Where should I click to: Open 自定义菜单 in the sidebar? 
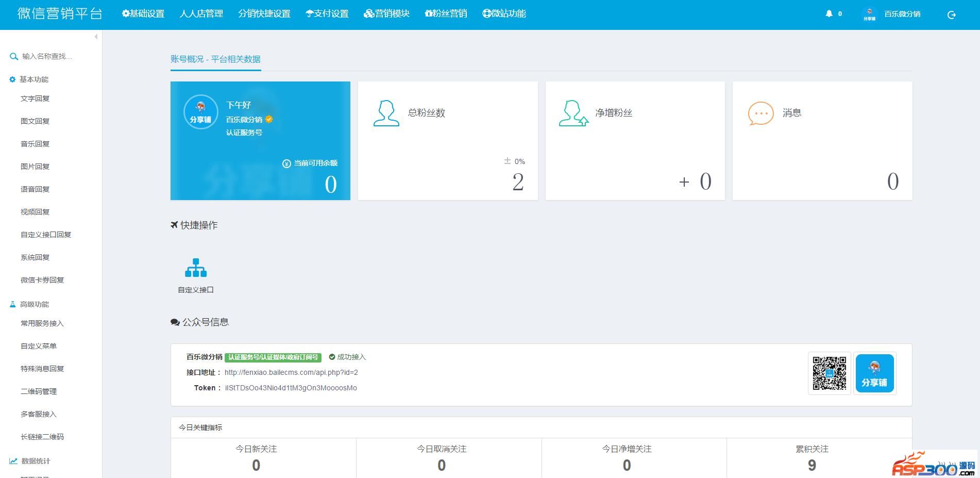[39, 346]
